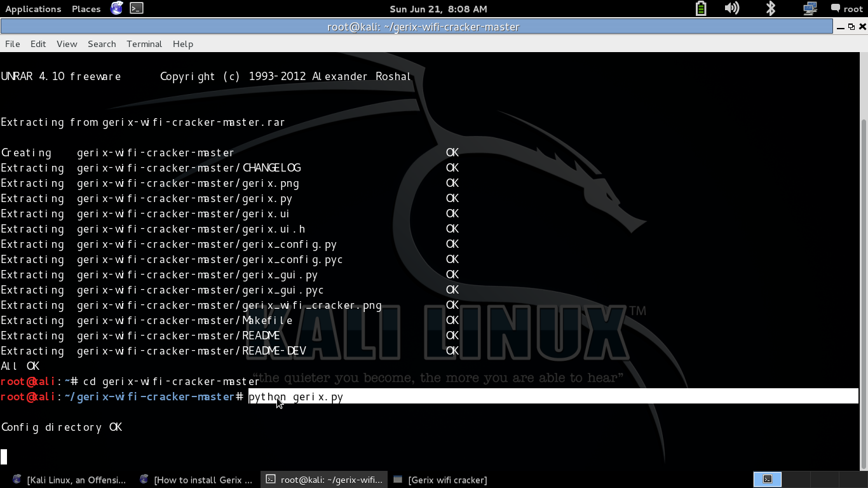Open the Search menu in terminal
The width and height of the screenshot is (868, 488).
102,44
